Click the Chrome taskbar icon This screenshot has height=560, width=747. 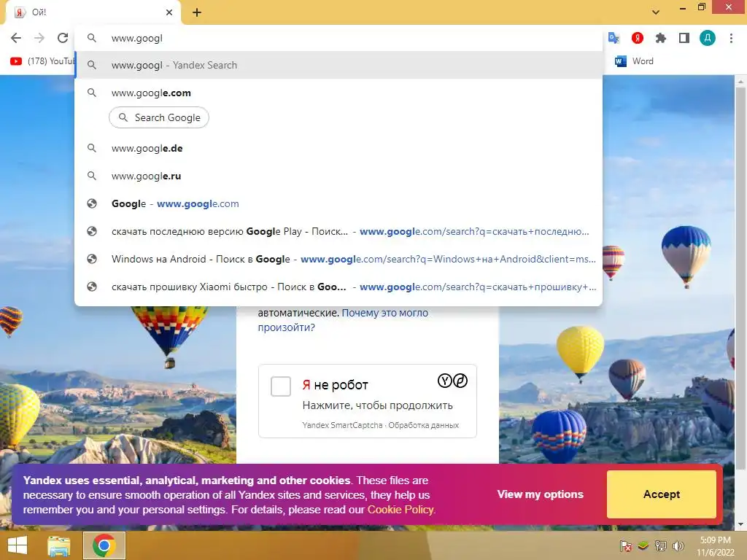click(x=104, y=545)
